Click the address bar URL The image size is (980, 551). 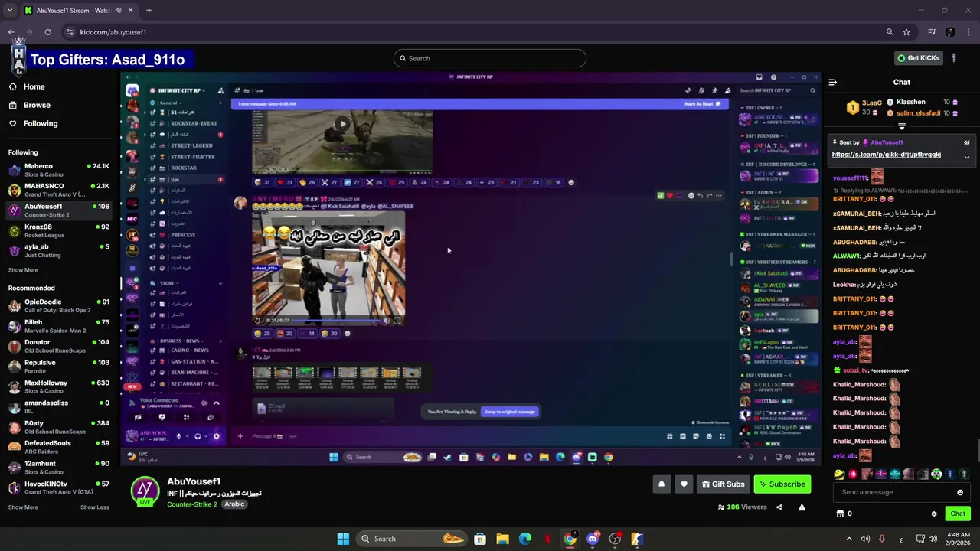[113, 32]
